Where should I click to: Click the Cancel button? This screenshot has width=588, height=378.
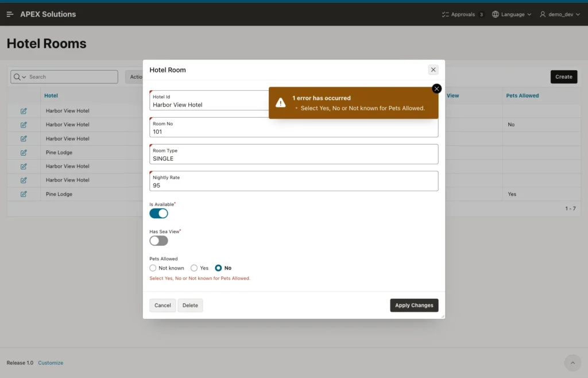(x=163, y=305)
